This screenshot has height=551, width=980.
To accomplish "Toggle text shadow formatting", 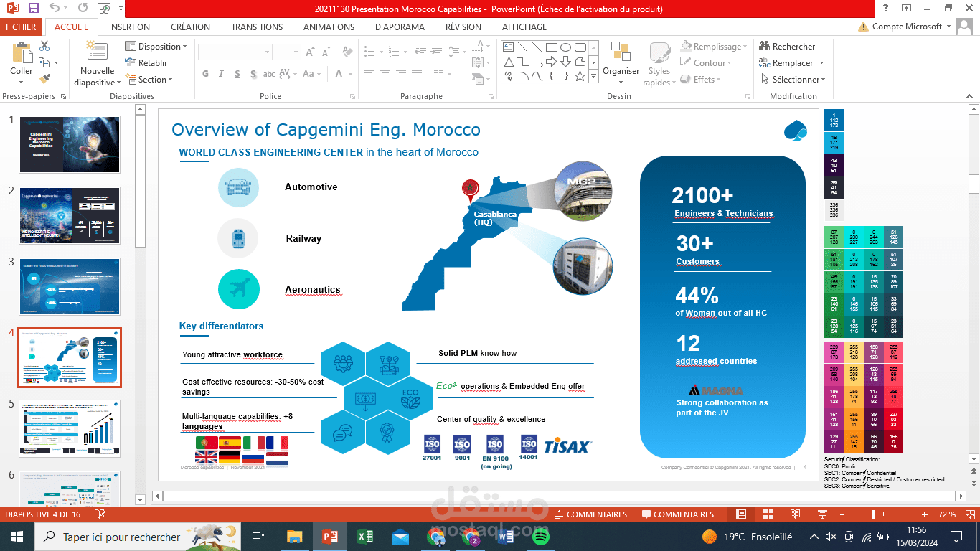I will point(253,74).
